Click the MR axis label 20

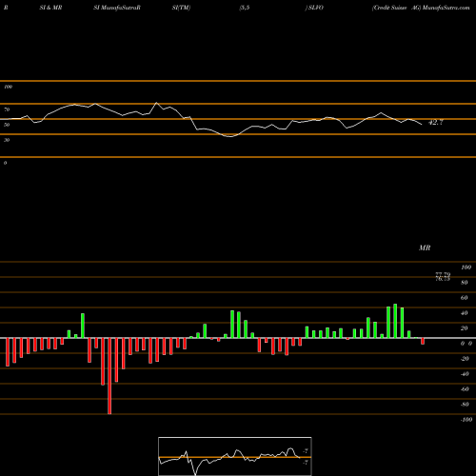pos(465,328)
